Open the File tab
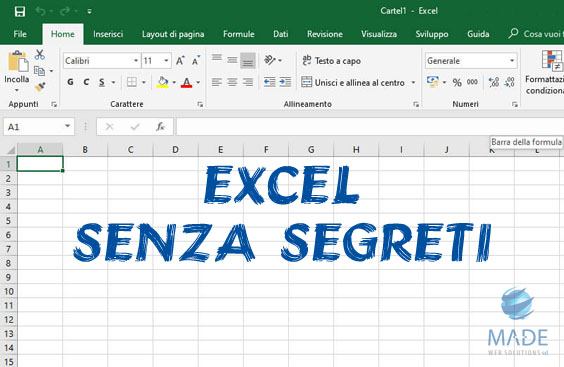Image resolution: width=564 pixels, height=367 pixels. pos(20,34)
